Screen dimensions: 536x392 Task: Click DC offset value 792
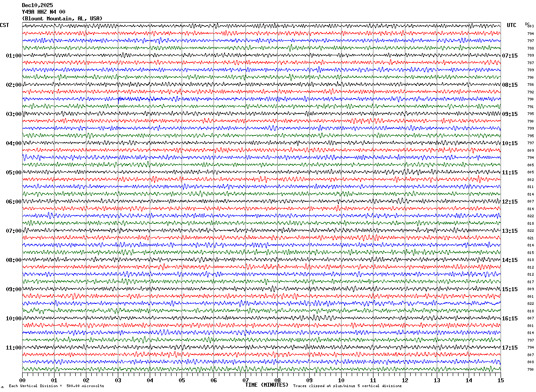point(530,92)
